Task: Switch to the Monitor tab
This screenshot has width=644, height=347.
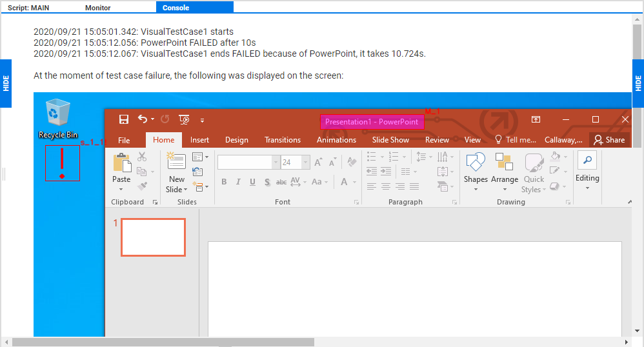Action: 97,8
